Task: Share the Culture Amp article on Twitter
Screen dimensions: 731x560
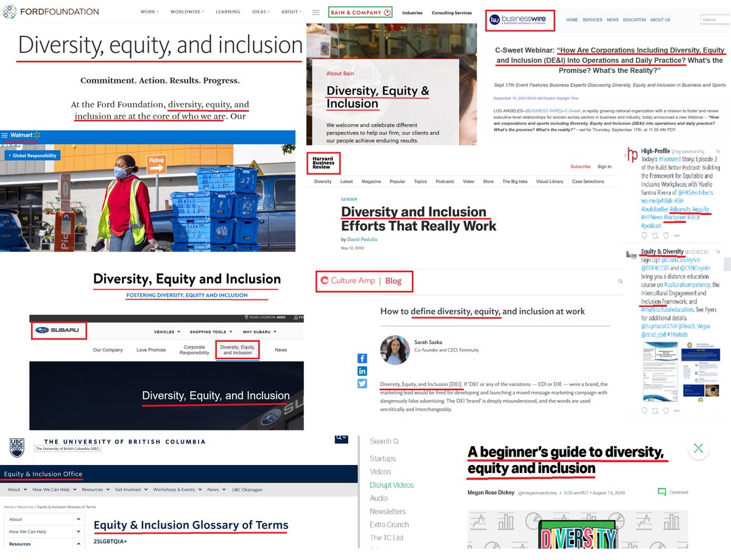Action: click(362, 383)
